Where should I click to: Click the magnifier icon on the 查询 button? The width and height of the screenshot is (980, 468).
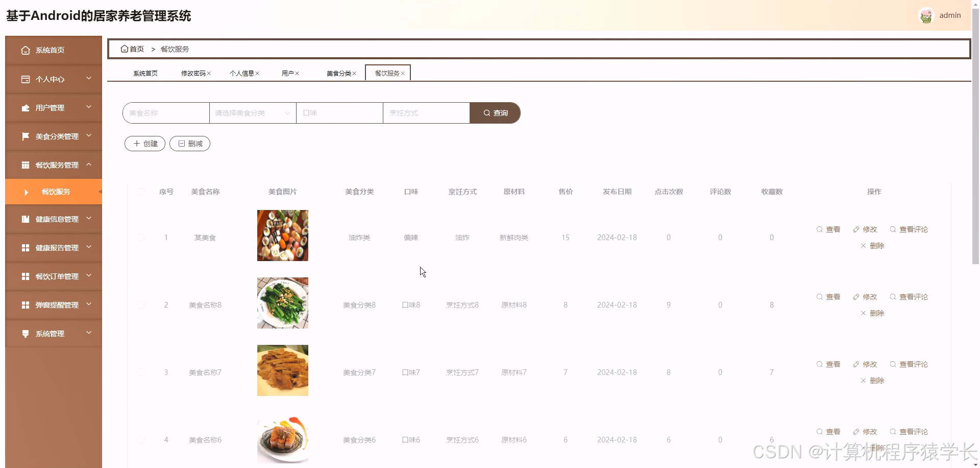click(487, 113)
